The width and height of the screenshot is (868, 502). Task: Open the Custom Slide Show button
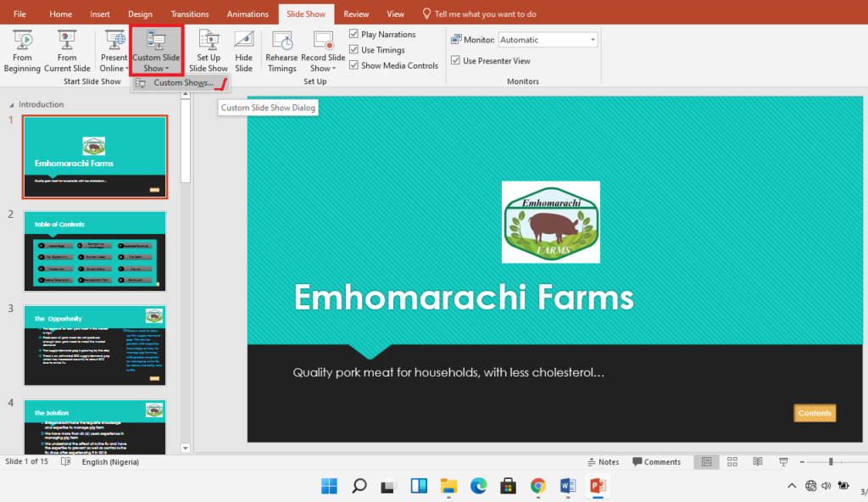click(x=156, y=52)
